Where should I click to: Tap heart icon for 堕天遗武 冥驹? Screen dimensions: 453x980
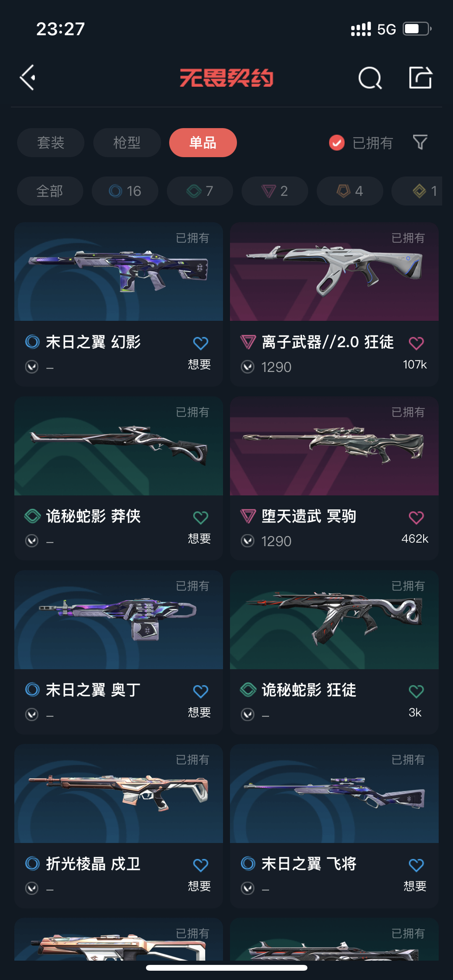click(416, 517)
